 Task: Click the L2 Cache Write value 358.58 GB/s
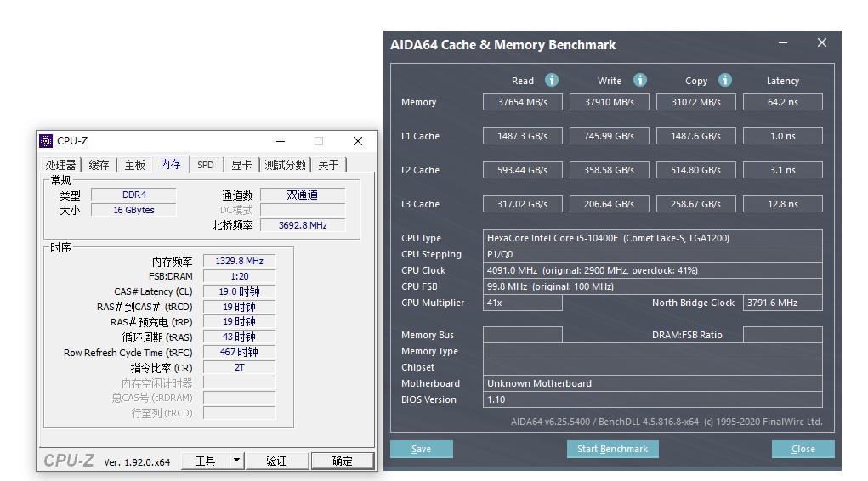[609, 170]
